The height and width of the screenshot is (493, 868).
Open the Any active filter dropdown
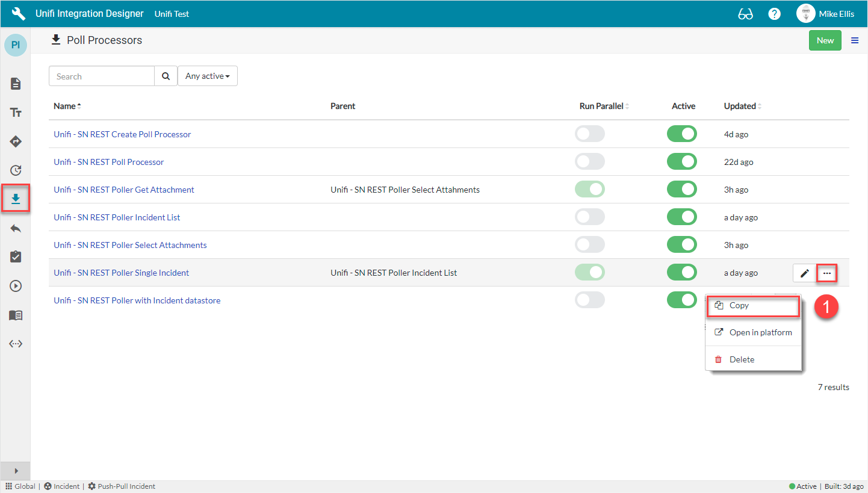[x=207, y=76]
